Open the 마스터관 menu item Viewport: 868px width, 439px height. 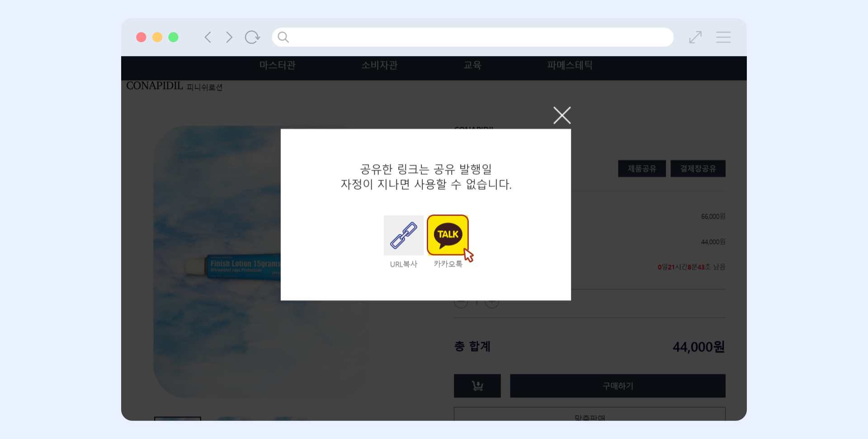coord(278,65)
